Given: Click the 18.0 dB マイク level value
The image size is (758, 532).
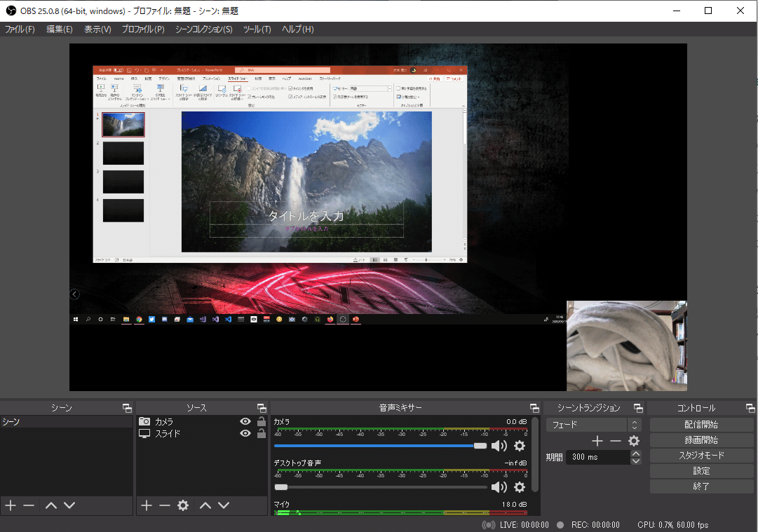Looking at the screenshot, I should click(x=515, y=505).
